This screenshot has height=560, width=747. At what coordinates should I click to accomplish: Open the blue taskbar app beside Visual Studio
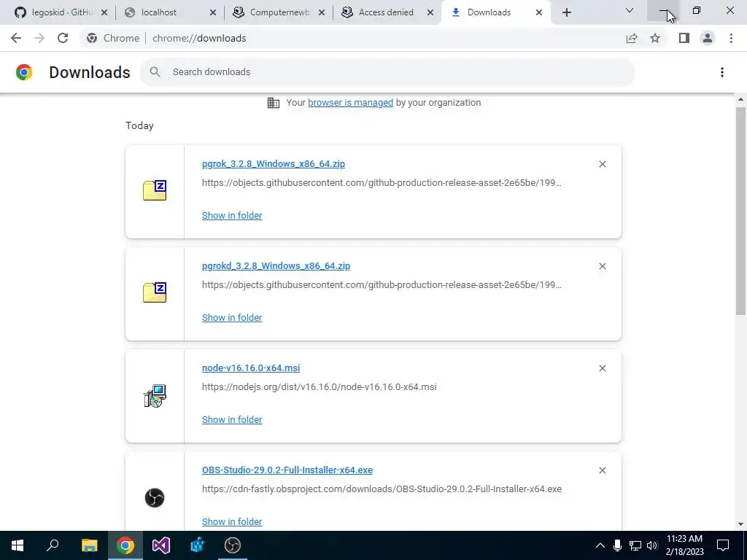(x=197, y=545)
